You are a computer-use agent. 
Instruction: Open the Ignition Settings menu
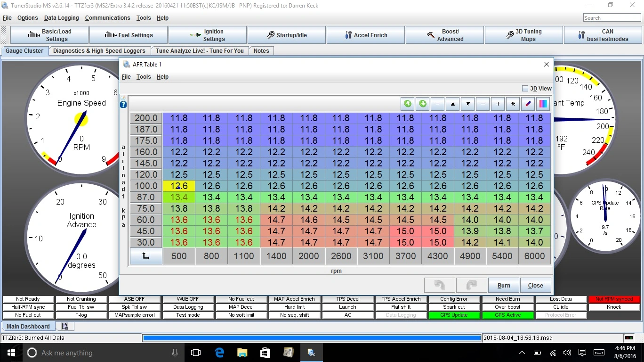pos(208,35)
